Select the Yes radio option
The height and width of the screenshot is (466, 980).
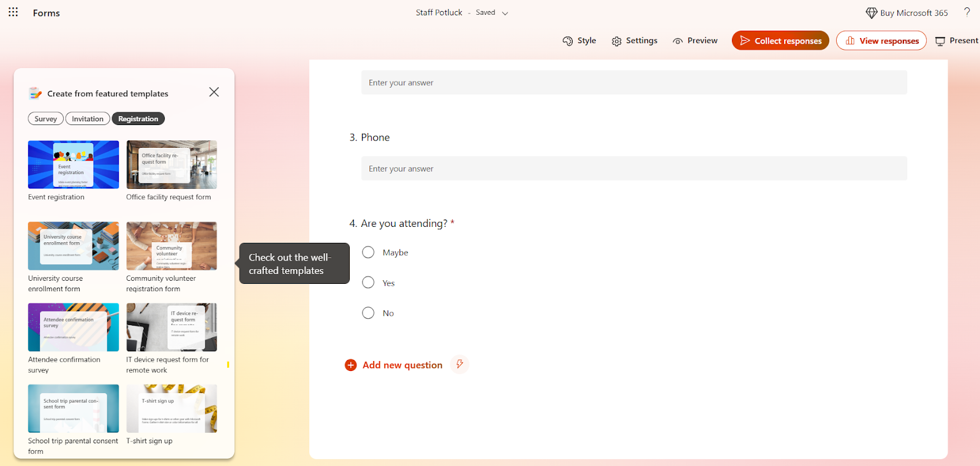coord(368,283)
